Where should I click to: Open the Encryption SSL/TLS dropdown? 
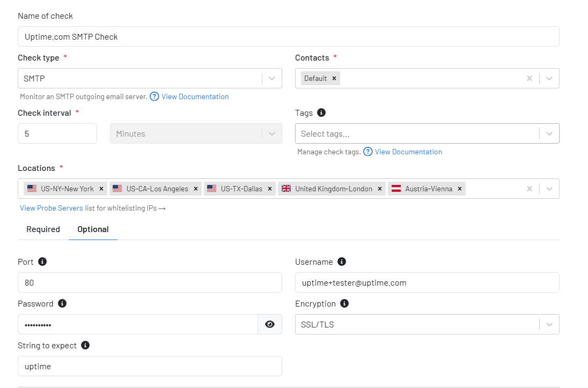[427, 324]
